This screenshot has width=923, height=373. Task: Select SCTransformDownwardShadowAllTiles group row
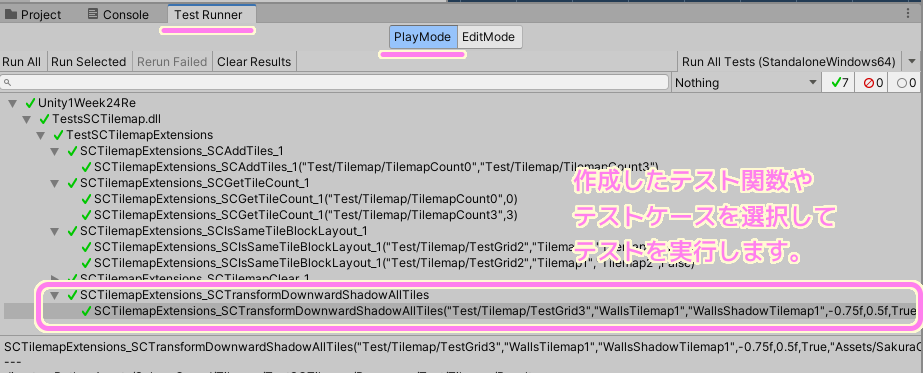coord(254,294)
